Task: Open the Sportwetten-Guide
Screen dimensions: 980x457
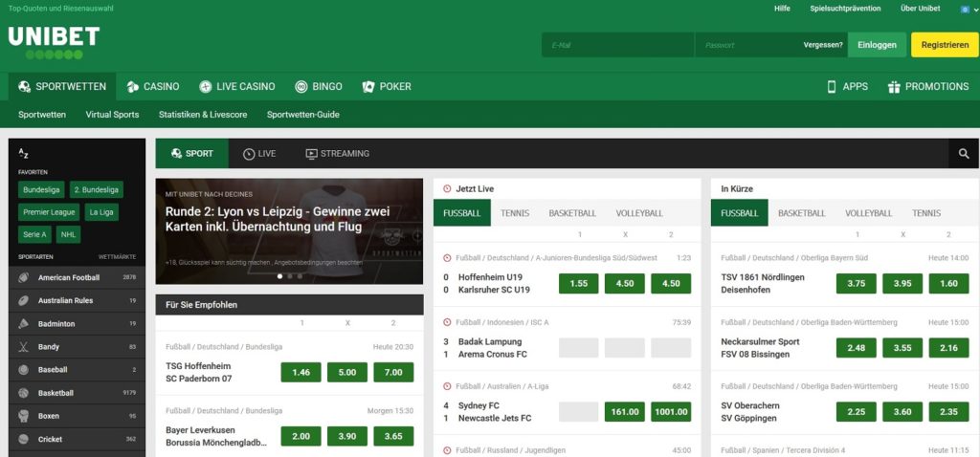Action: (303, 115)
